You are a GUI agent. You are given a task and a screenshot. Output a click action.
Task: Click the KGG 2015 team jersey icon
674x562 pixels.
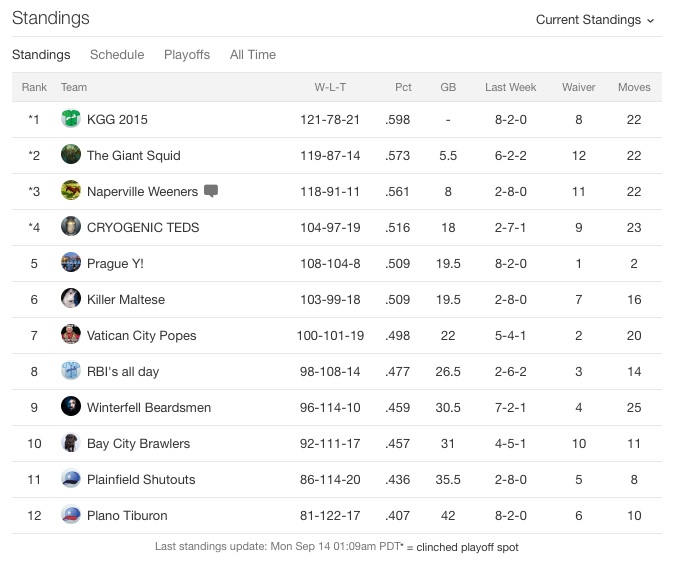pos(71,119)
